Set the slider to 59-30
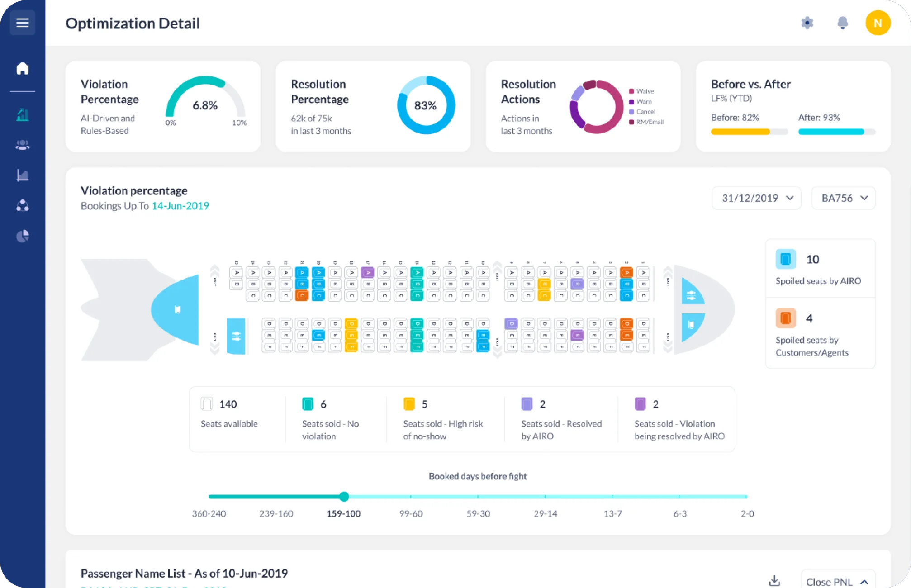Viewport: 911px width, 588px height. (478, 514)
